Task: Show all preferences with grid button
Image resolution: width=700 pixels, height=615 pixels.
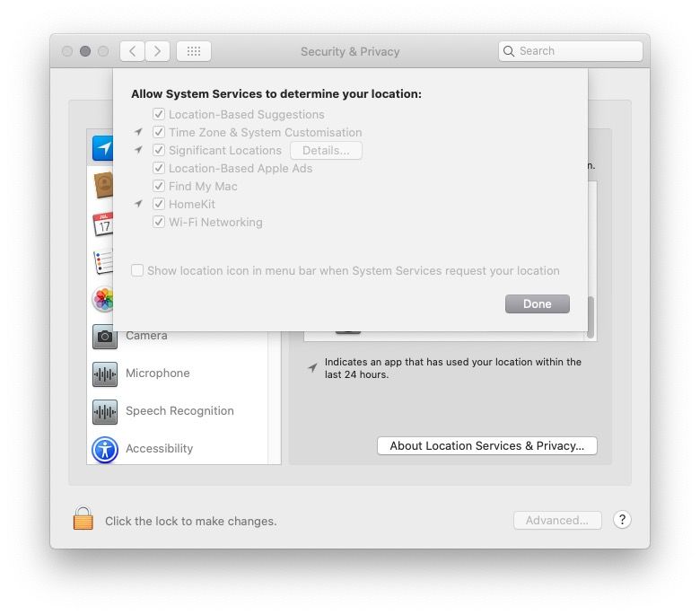Action: [193, 51]
